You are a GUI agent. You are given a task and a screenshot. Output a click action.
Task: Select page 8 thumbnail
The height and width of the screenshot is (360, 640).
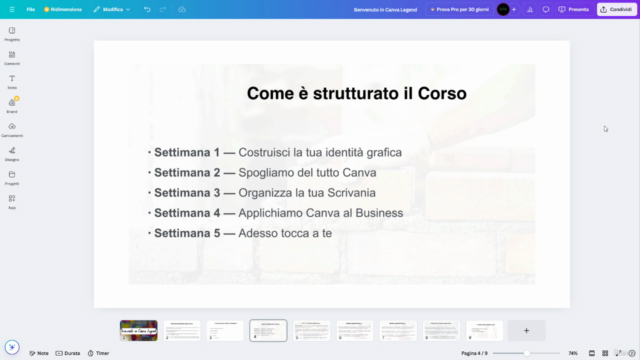click(441, 331)
